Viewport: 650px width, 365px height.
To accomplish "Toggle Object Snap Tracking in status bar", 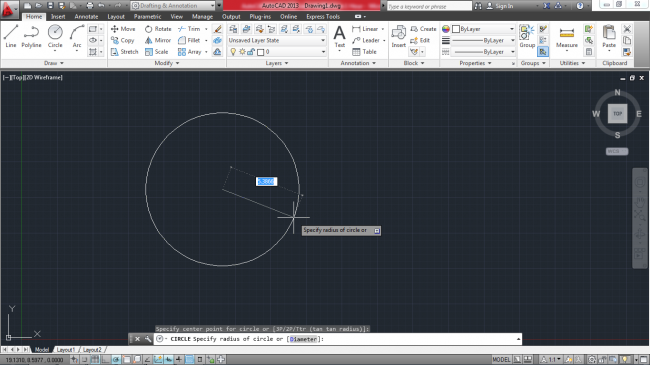I will click(x=148, y=360).
